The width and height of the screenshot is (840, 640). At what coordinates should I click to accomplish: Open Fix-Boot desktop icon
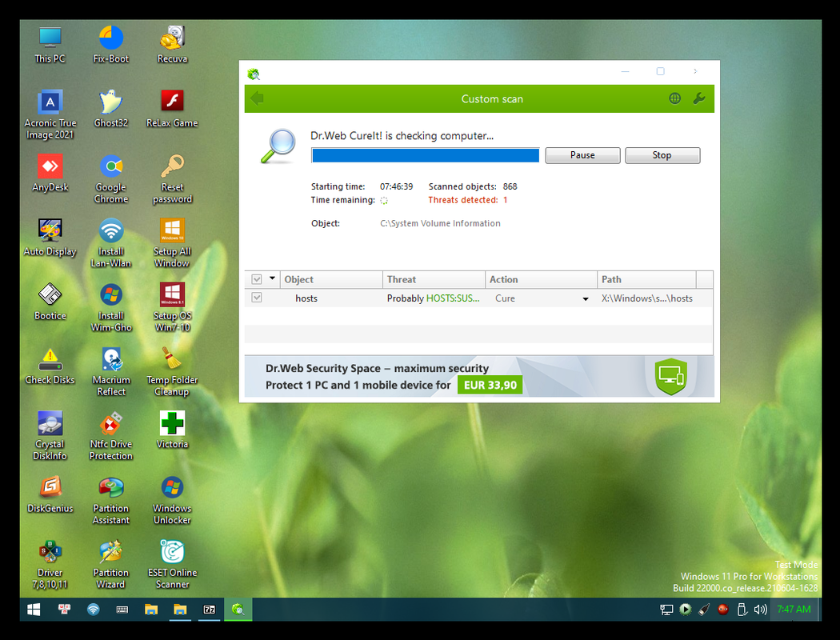(x=111, y=46)
